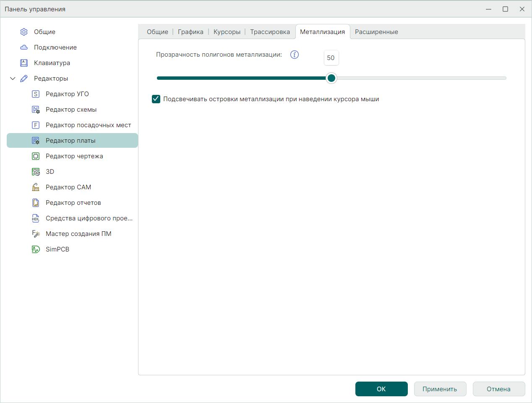Open Средства цифрового проектирования settings item
Image resolution: width=532 pixels, height=403 pixels.
click(89, 218)
